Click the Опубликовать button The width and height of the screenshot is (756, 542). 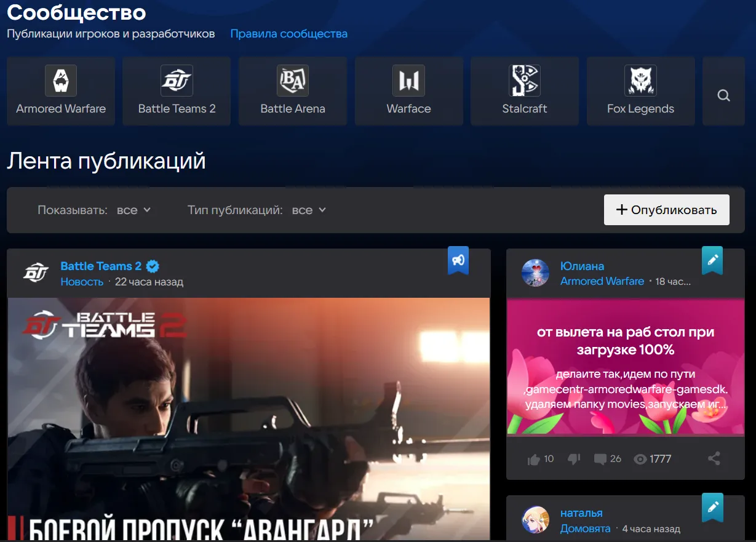point(667,210)
